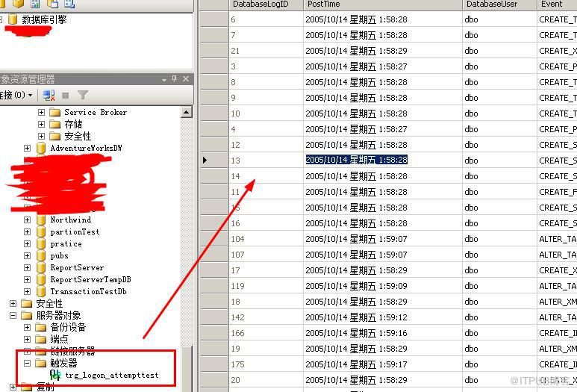Screen dimensions: 577x392
Task: Click the trg_logon_attempttest trigger icon
Action: pyautogui.click(x=55, y=375)
